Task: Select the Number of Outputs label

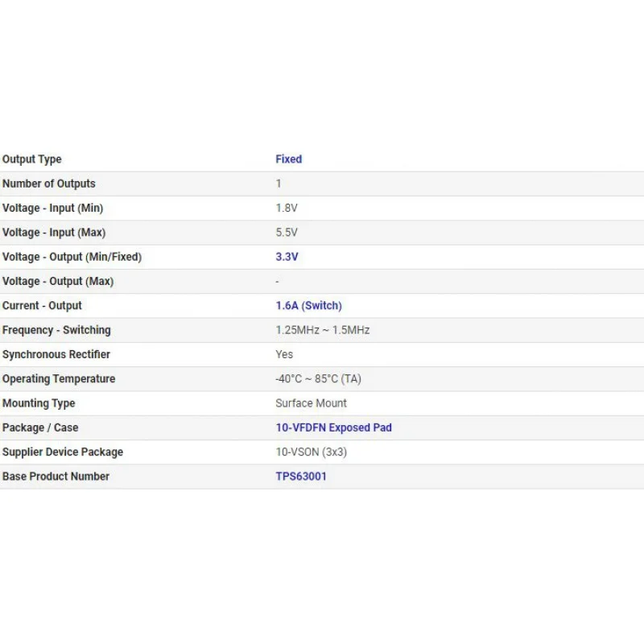Action: pos(49,184)
